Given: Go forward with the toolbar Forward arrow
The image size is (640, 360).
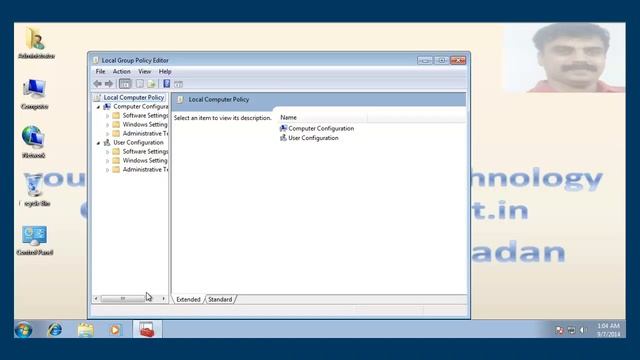Looking at the screenshot, I should [x=109, y=84].
